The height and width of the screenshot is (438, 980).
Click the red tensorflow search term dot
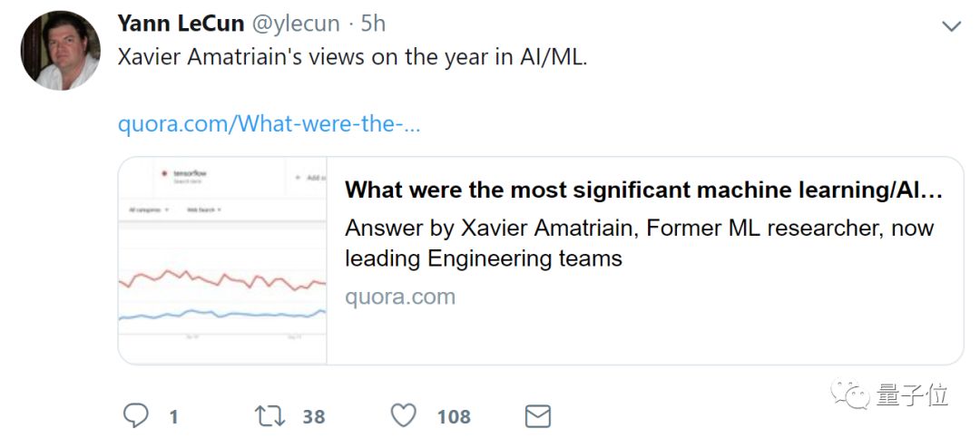(163, 171)
